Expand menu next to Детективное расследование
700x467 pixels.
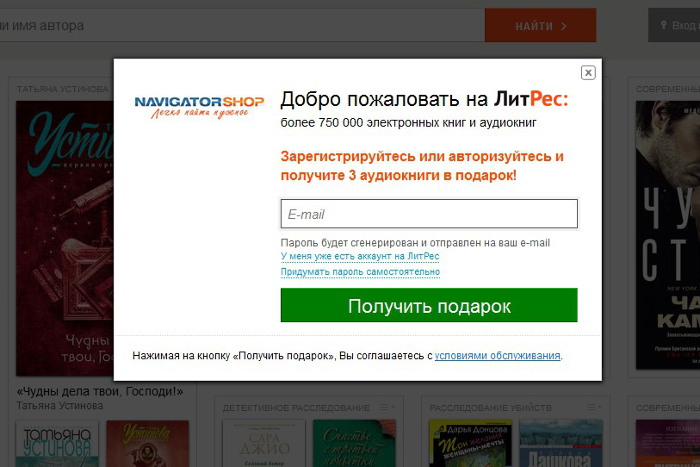[x=387, y=407]
